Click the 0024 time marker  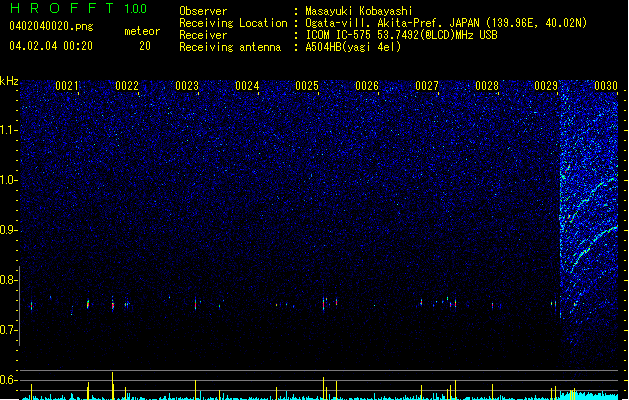[x=247, y=86]
